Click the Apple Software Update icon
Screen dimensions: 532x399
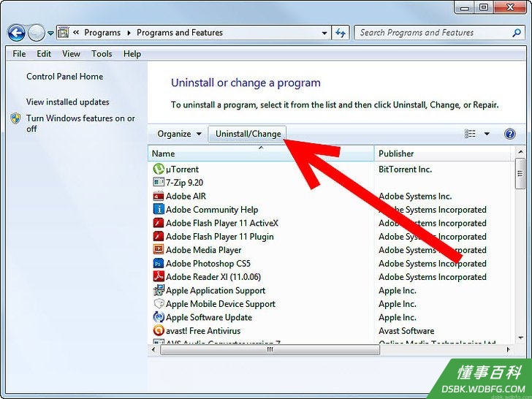coord(159,317)
